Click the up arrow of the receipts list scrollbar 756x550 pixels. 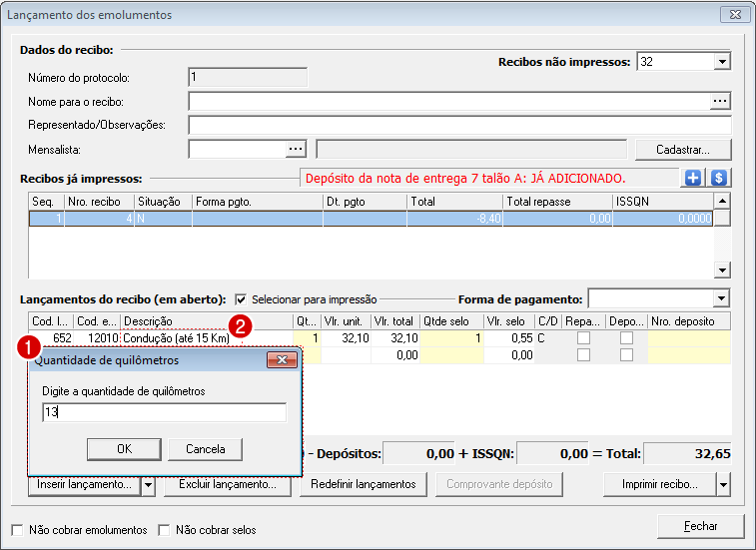(x=722, y=201)
